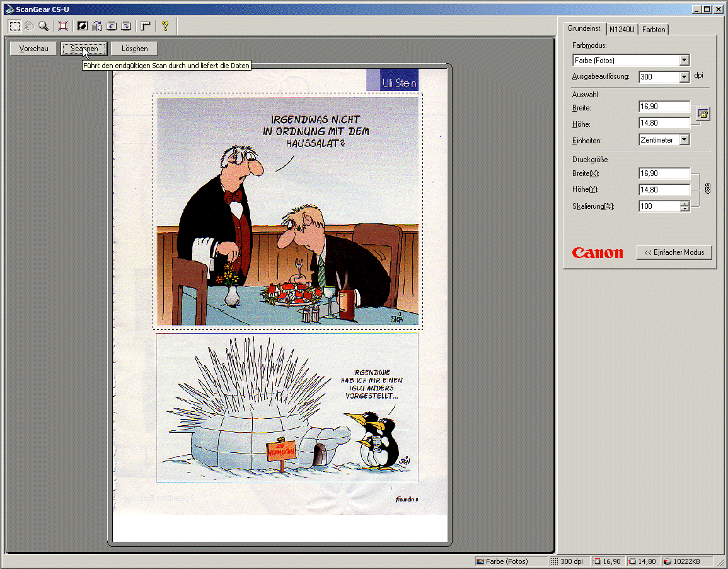The width and height of the screenshot is (728, 569).
Task: Select the hand move tool
Action: click(x=29, y=26)
